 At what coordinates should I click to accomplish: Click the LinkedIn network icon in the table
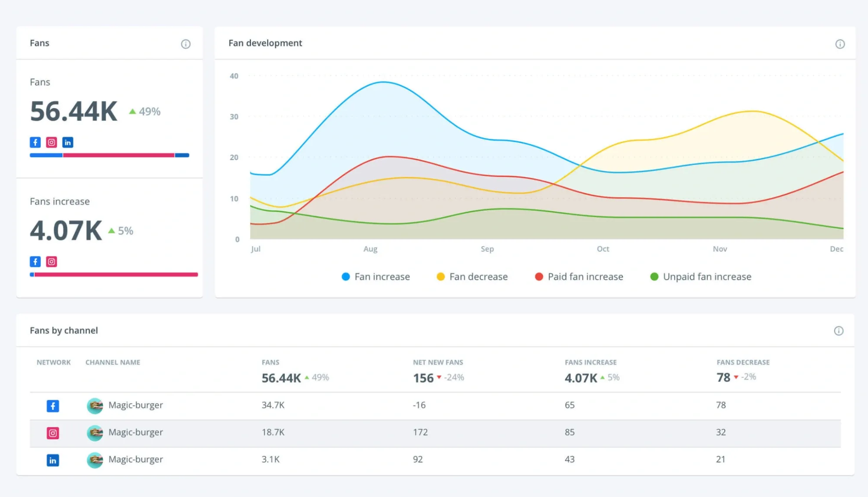(x=53, y=460)
